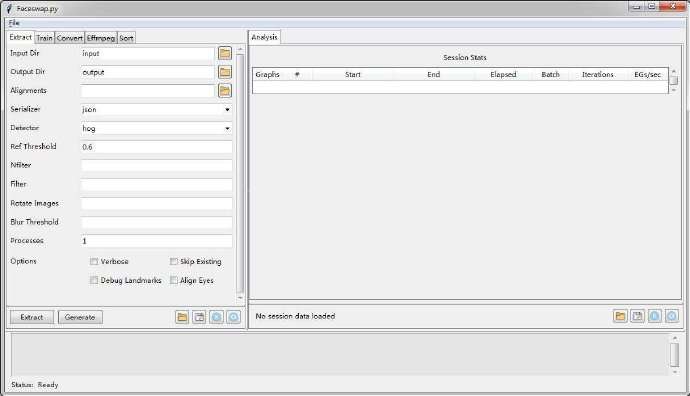
Task: Load extract config via folder icon beside Generate
Action: (182, 317)
